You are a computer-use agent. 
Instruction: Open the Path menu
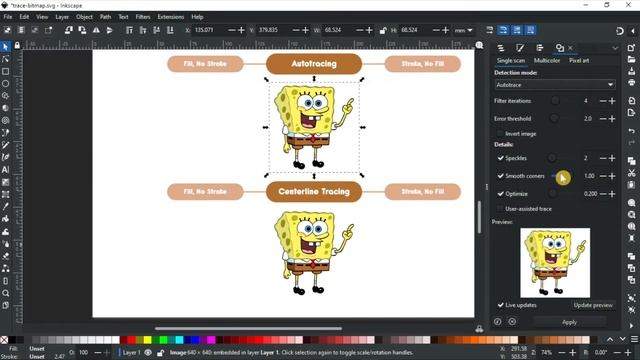(x=105, y=17)
